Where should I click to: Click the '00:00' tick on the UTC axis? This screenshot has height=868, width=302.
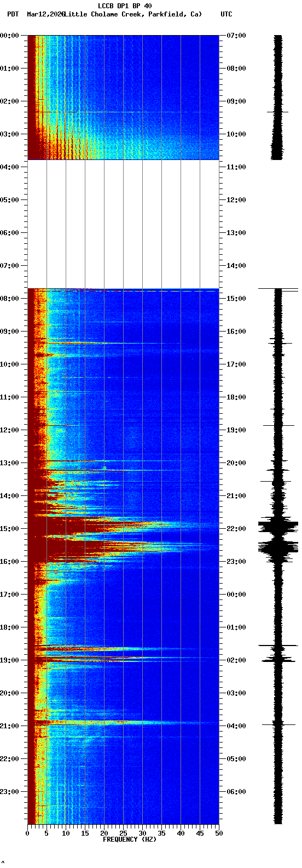[236, 594]
